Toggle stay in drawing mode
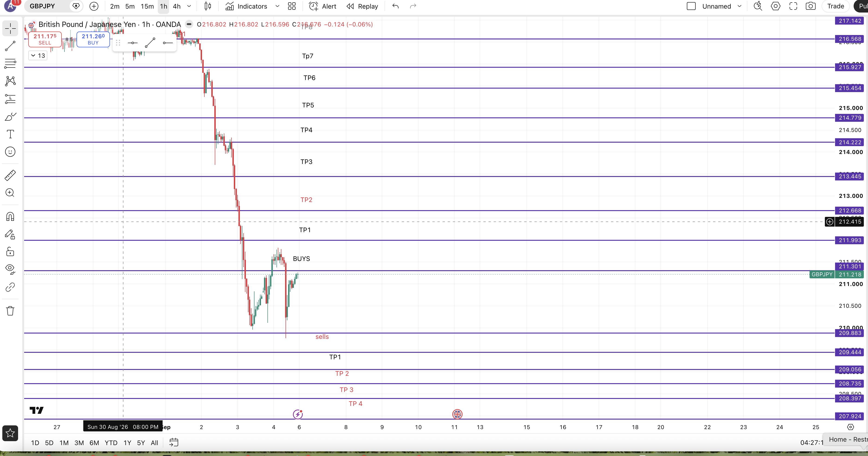This screenshot has height=456, width=868. (x=10, y=234)
